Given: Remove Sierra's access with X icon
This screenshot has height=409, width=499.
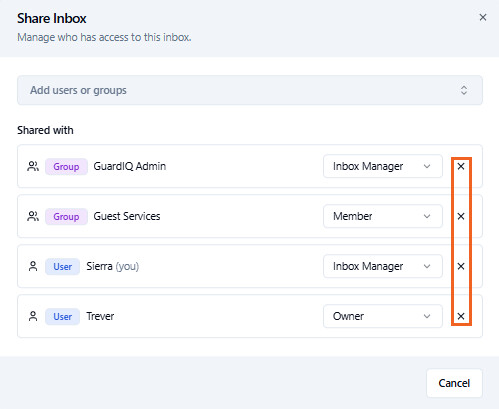Looking at the screenshot, I should pos(461,266).
